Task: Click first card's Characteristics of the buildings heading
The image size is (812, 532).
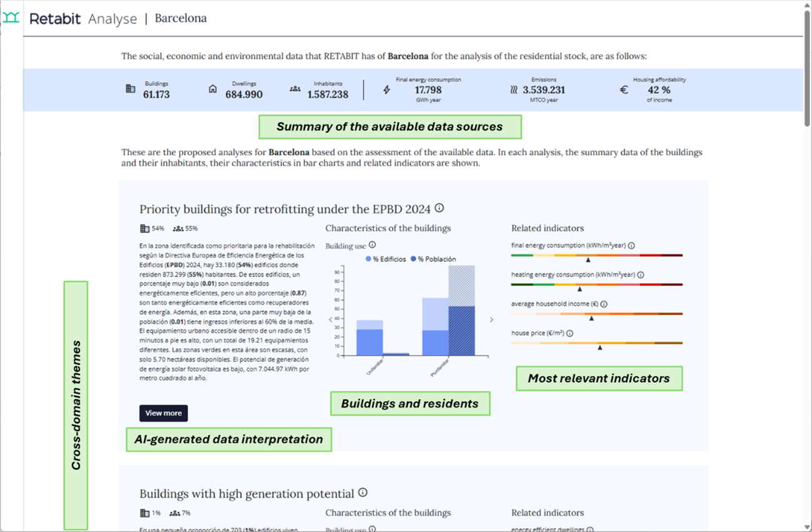Action: [388, 228]
